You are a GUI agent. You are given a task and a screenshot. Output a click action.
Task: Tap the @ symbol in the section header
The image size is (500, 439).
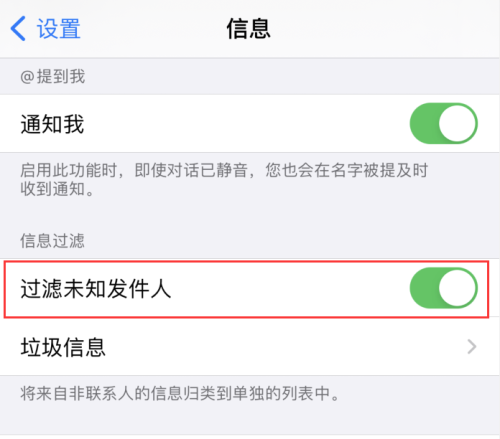pyautogui.click(x=27, y=77)
